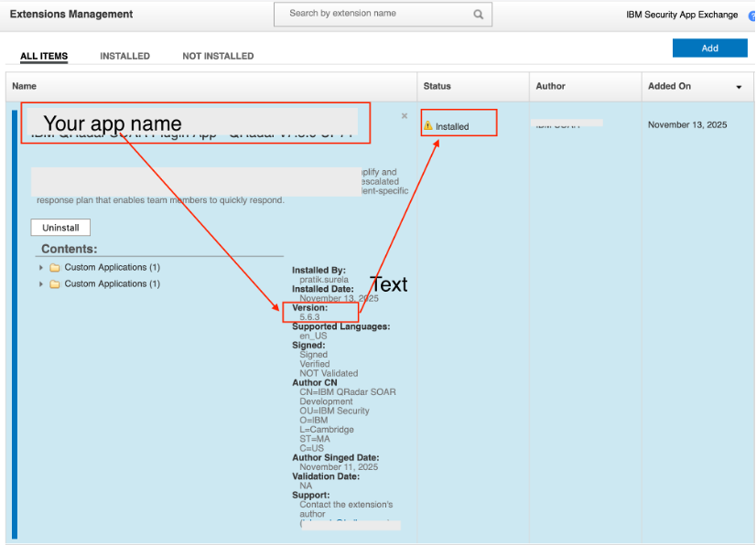The image size is (756, 545).
Task: Switch to the ALL ITEMS tab
Action: point(44,56)
